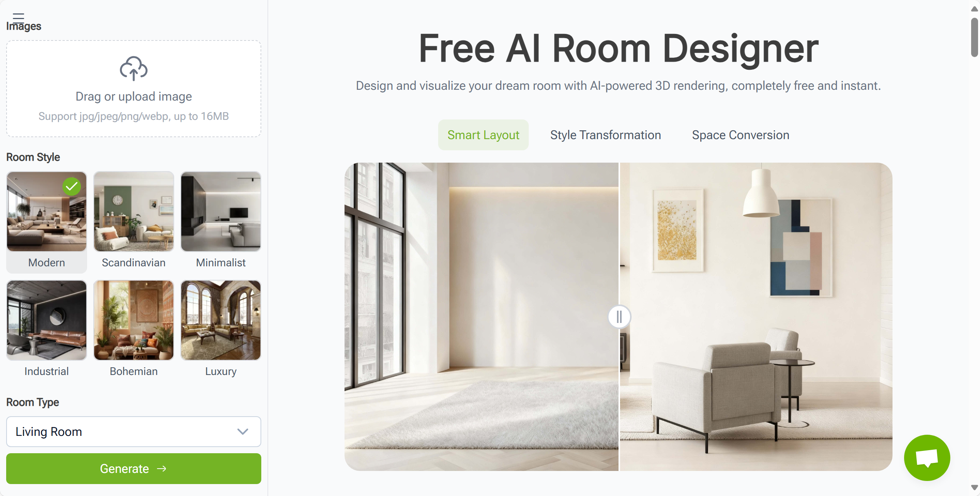Open the green chat bubble icon

(927, 457)
